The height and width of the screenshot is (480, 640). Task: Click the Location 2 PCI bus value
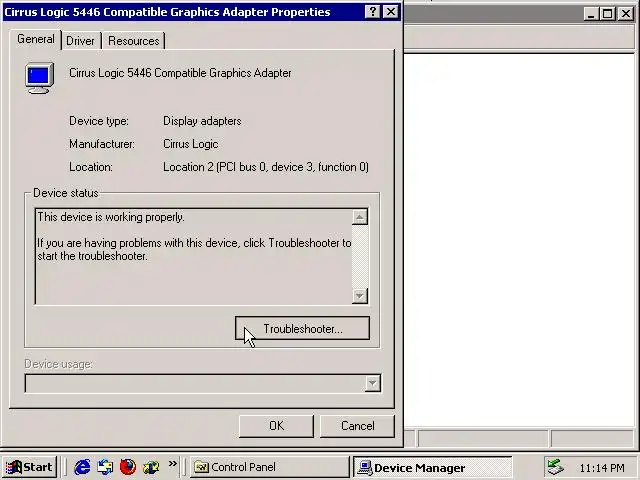click(266, 167)
